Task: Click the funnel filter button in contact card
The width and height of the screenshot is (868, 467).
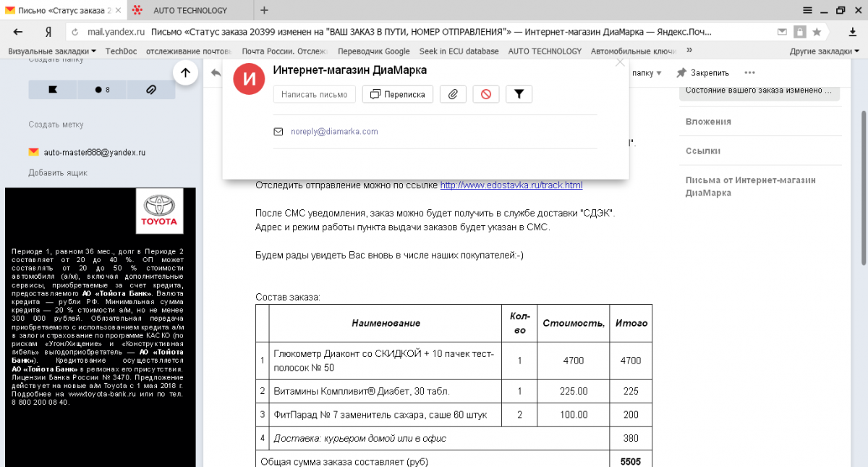Action: [x=519, y=94]
